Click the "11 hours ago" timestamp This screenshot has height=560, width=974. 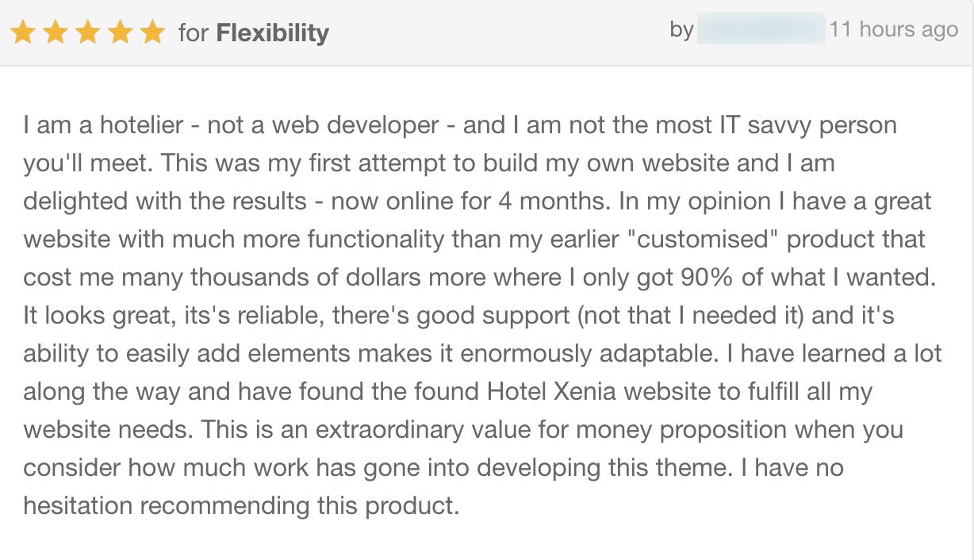893,30
